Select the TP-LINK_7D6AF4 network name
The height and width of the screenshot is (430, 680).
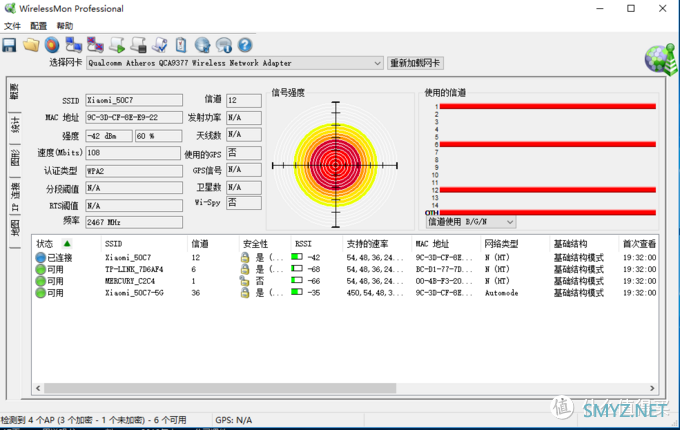[134, 269]
